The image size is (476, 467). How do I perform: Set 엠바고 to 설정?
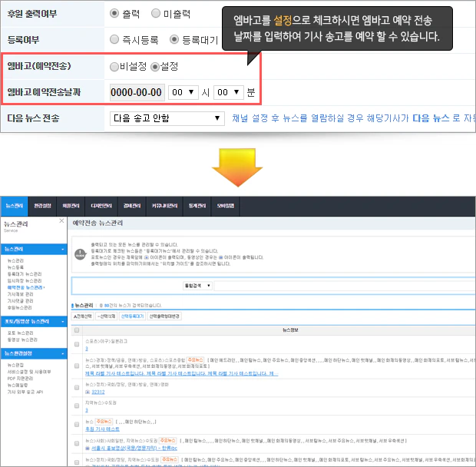coord(155,67)
